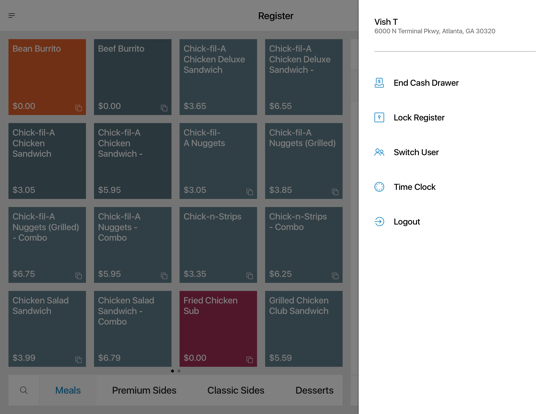Tap copy icon on Chick-n-Strips - Combo
The image size is (552, 414).
point(335,276)
